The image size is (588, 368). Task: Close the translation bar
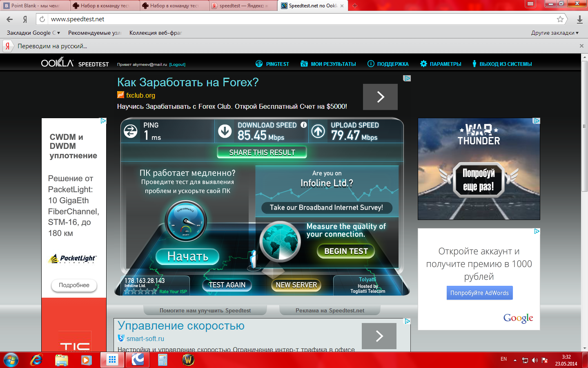(581, 46)
